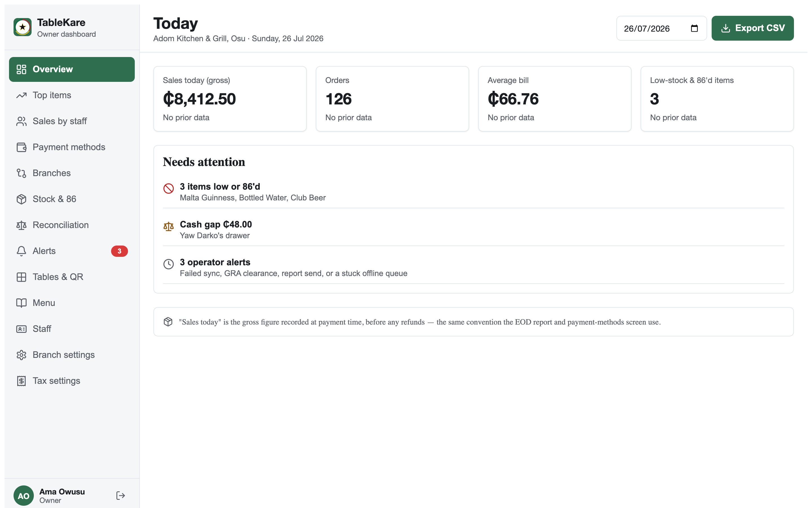Screen dimensions: 812x508
Task: Click 'Adom Kitchen & Grill, Osu' subtitle
Action: pyautogui.click(x=199, y=39)
